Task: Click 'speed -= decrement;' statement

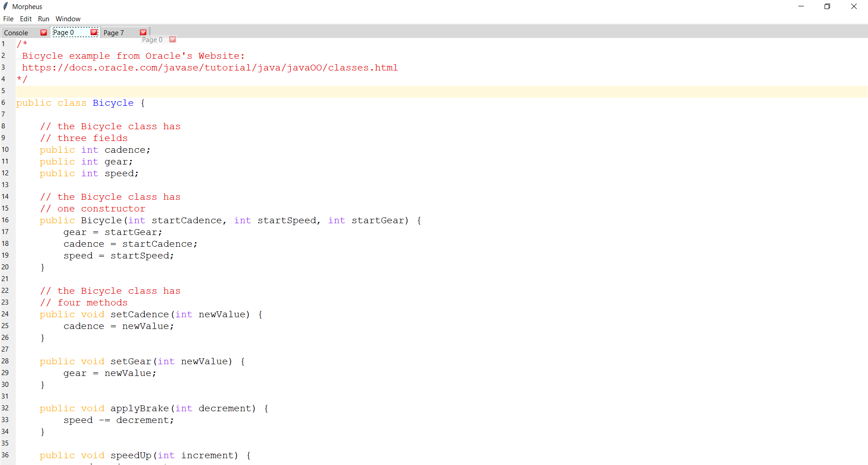Action: click(119, 420)
